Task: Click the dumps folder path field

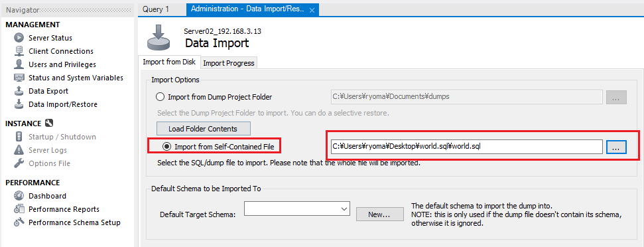Action: pyautogui.click(x=466, y=97)
